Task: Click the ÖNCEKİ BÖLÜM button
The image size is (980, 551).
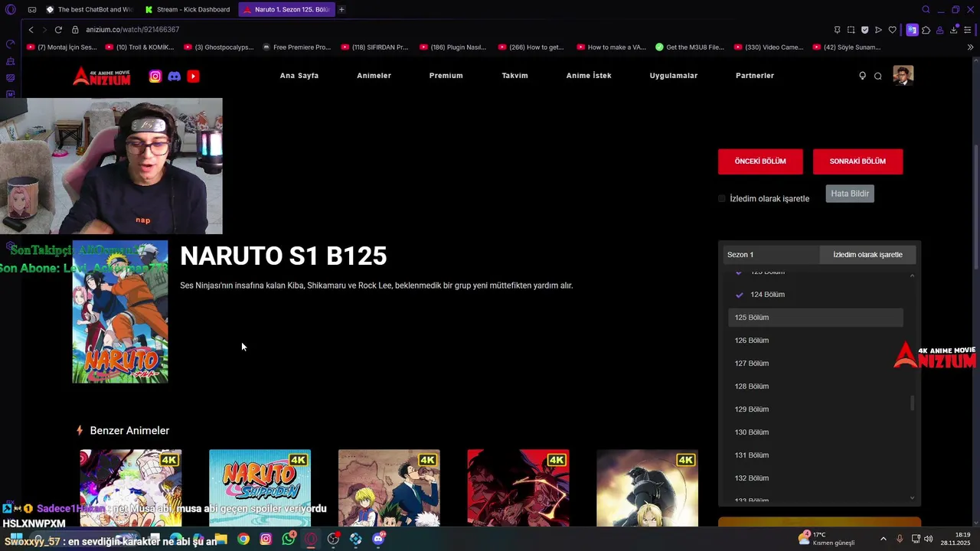Action: pos(760,161)
